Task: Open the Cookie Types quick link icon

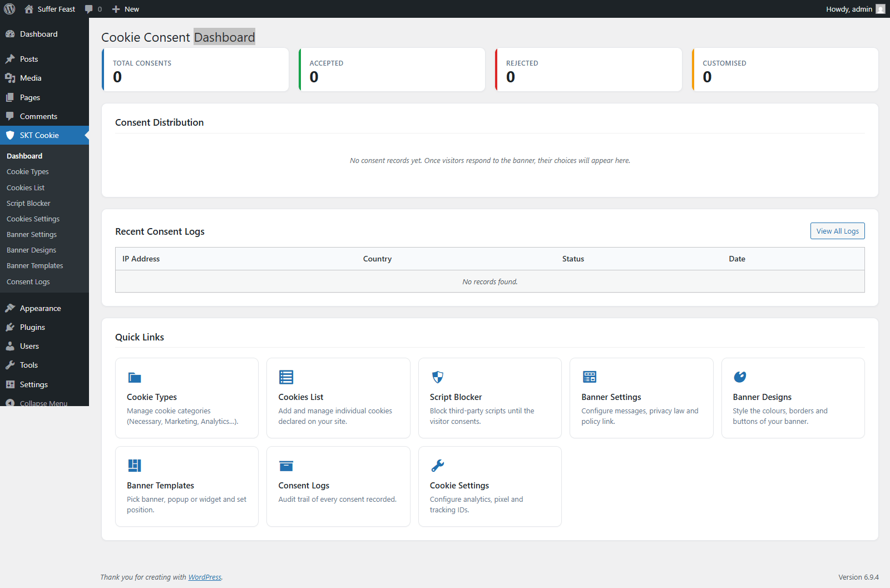Action: (134, 377)
